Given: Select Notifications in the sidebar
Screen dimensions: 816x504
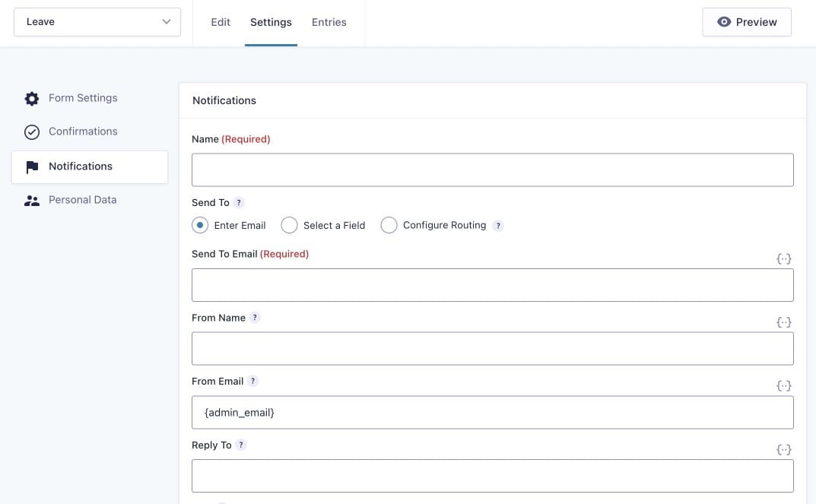Looking at the screenshot, I should pos(90,167).
